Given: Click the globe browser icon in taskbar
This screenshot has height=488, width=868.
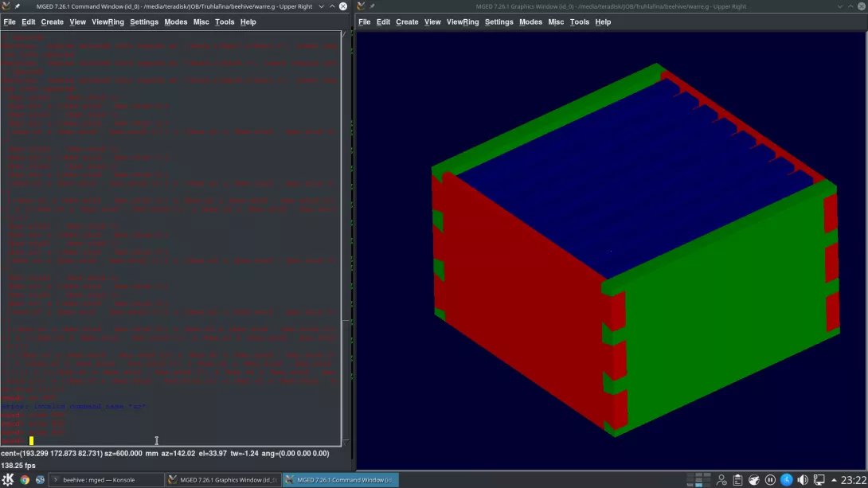Looking at the screenshot, I should pyautogui.click(x=40, y=480).
